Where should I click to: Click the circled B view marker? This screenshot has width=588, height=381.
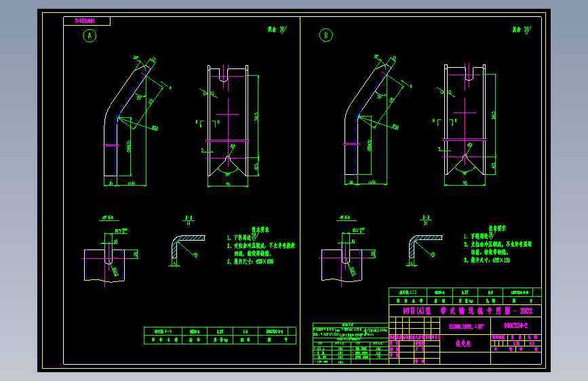(326, 35)
